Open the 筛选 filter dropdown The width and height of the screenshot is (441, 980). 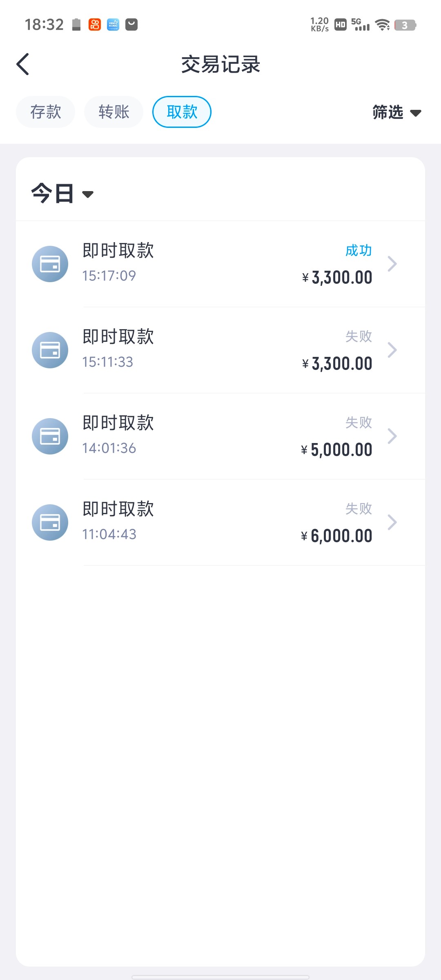(x=396, y=112)
